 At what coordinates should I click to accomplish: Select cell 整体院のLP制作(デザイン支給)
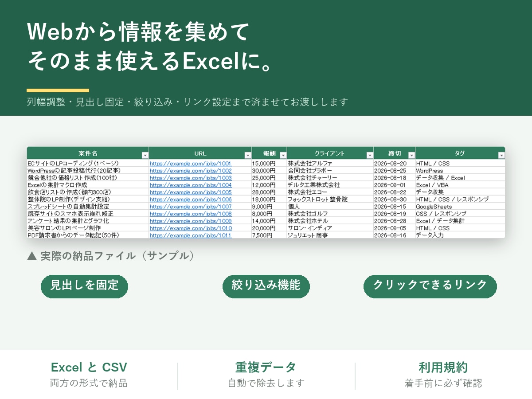[88, 199]
